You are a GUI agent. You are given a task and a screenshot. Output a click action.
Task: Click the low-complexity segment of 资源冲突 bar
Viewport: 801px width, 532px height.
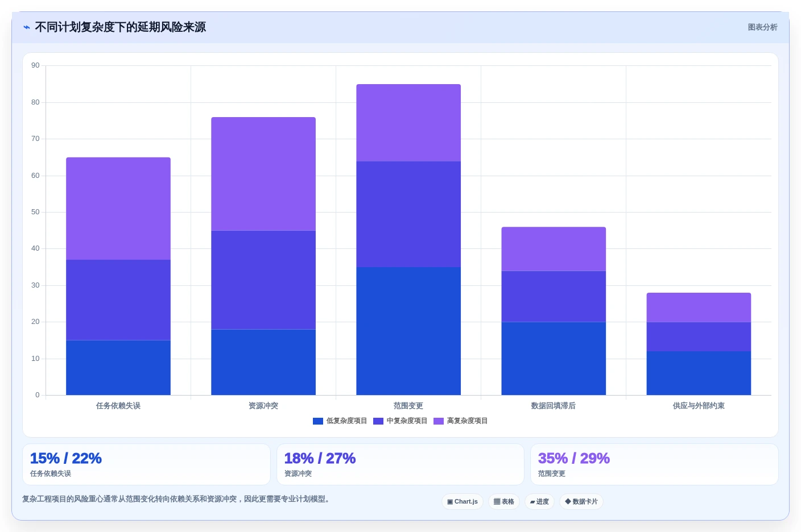tap(263, 362)
